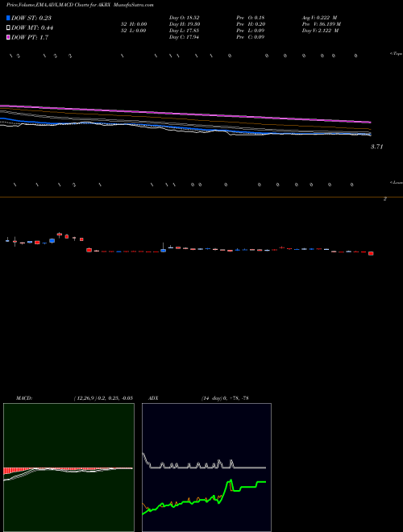Screen dimensions: 403x532
Task: Click the 'MACD:' panel heading
Action: [x=24, y=398]
